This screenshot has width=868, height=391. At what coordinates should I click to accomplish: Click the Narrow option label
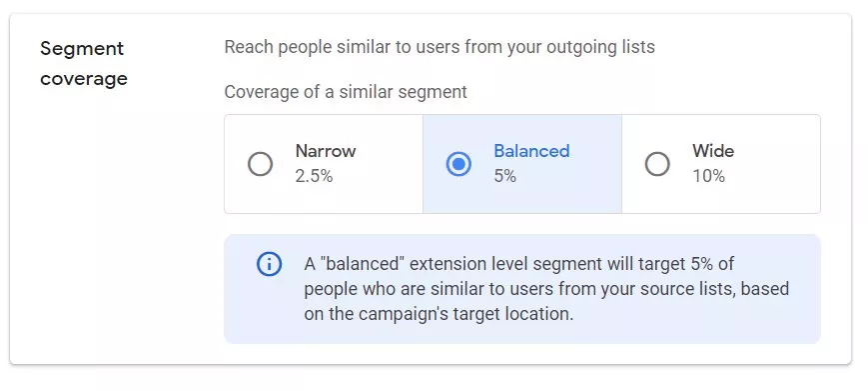coord(326,151)
